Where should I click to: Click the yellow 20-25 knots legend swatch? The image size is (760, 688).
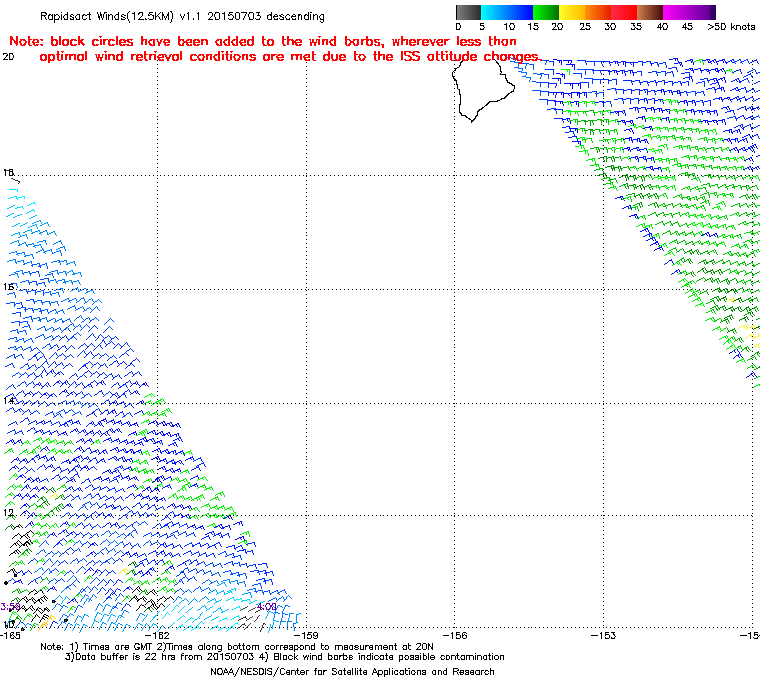pos(572,12)
